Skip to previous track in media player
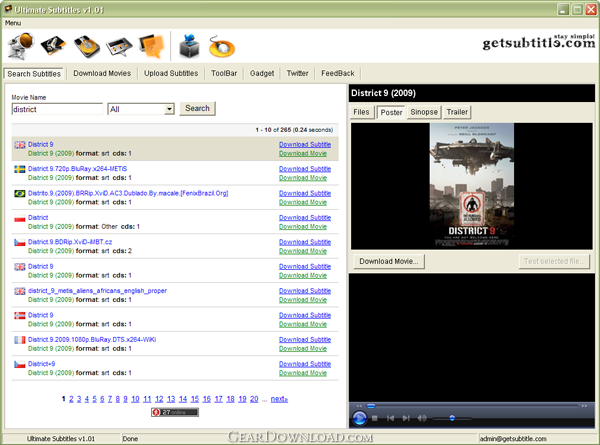The image size is (600, 445). 390,418
